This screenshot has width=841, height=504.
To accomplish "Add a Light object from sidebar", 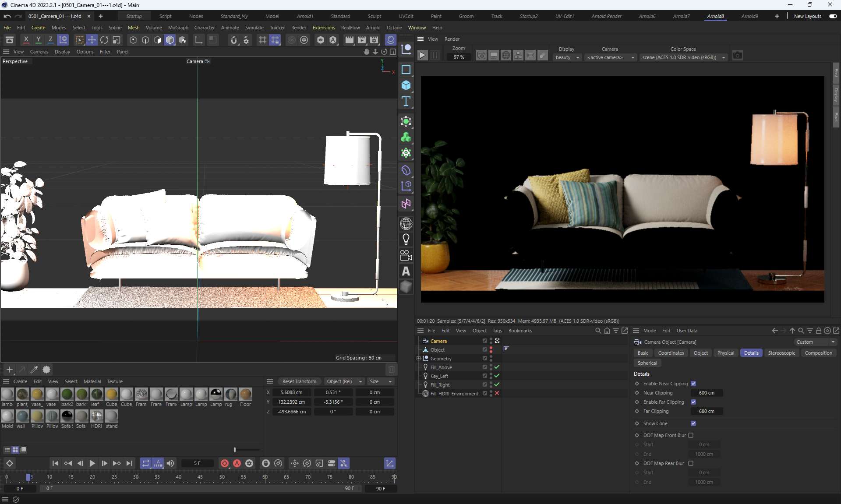I will coord(406,239).
